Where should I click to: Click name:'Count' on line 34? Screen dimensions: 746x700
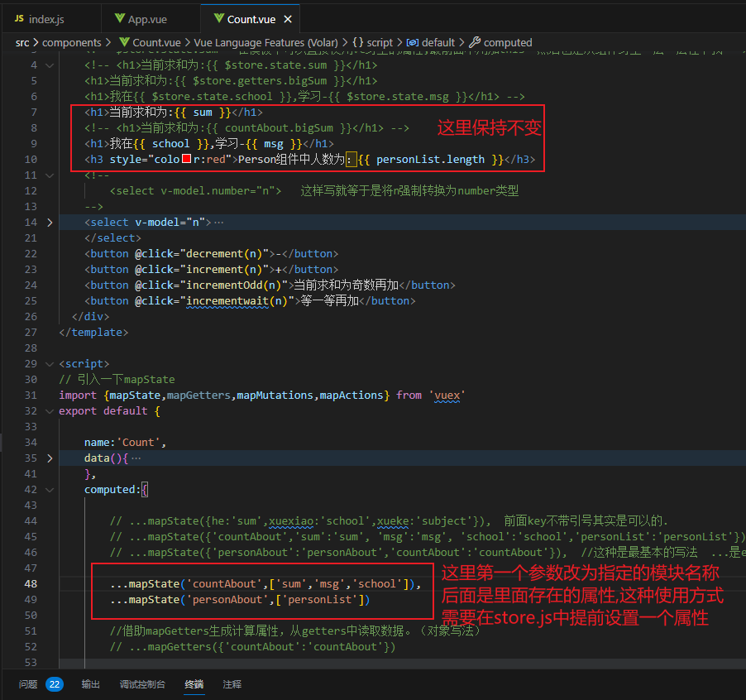122,442
